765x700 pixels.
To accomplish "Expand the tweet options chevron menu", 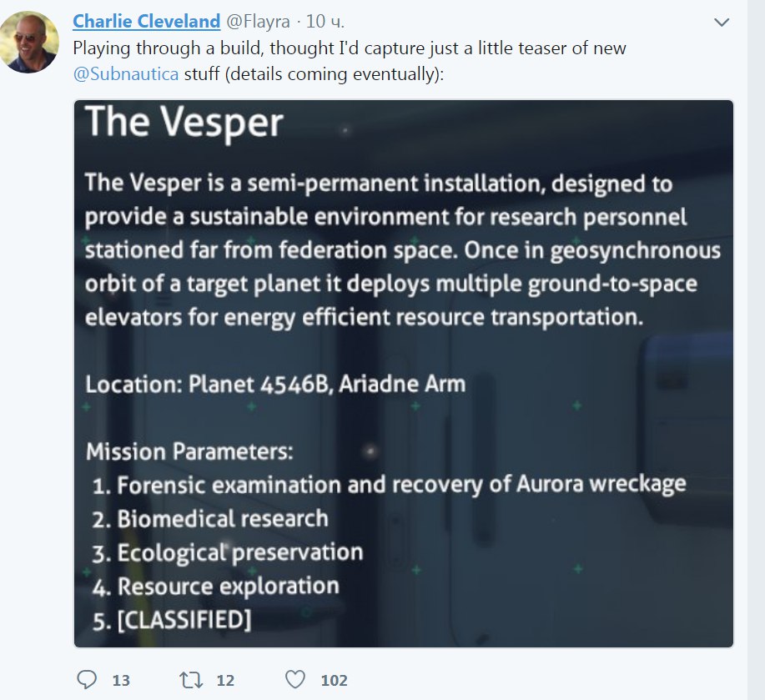I will [x=721, y=22].
